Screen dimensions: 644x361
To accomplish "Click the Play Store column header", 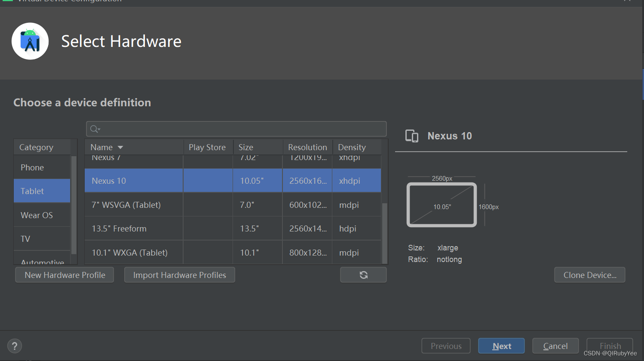I will point(208,147).
